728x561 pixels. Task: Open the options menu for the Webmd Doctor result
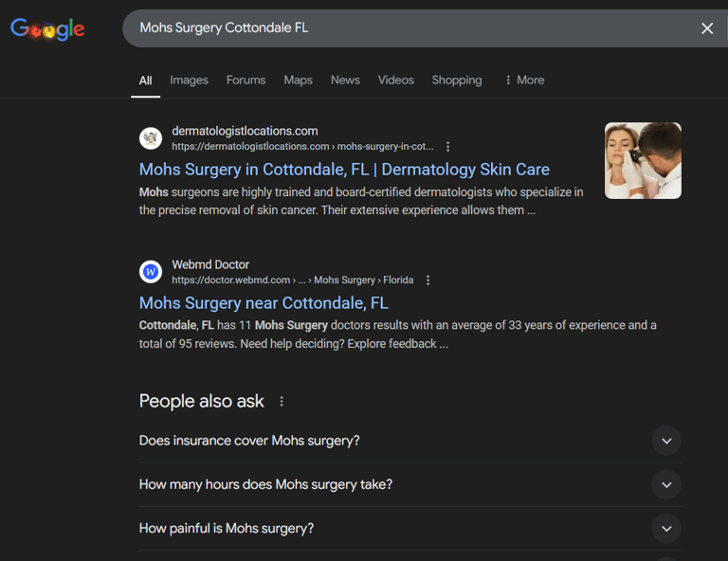(428, 280)
